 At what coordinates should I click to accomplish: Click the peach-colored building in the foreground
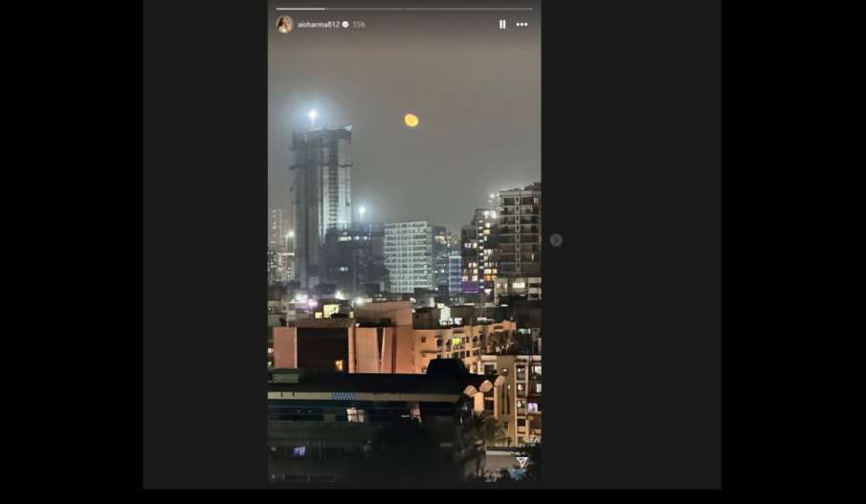[x=343, y=348]
